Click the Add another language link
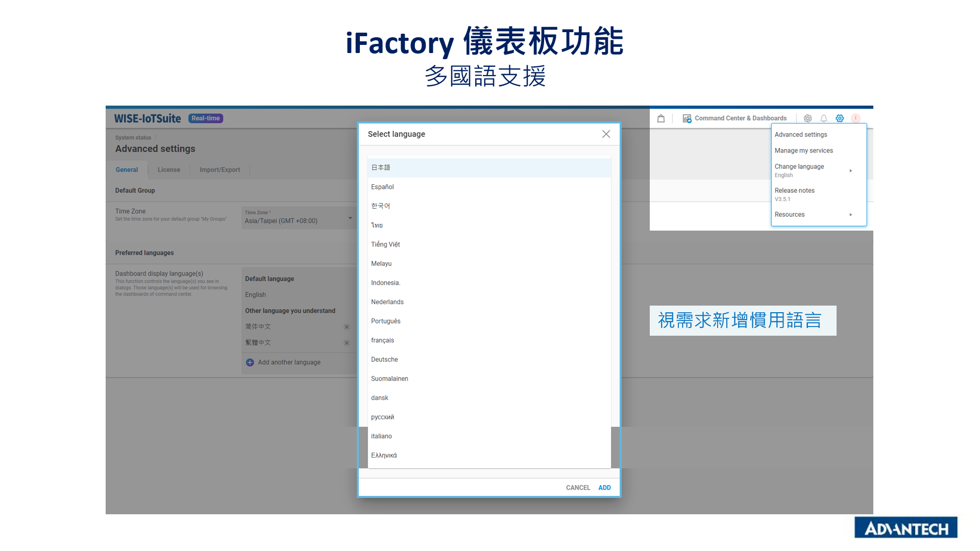The image size is (980, 551). tap(289, 362)
